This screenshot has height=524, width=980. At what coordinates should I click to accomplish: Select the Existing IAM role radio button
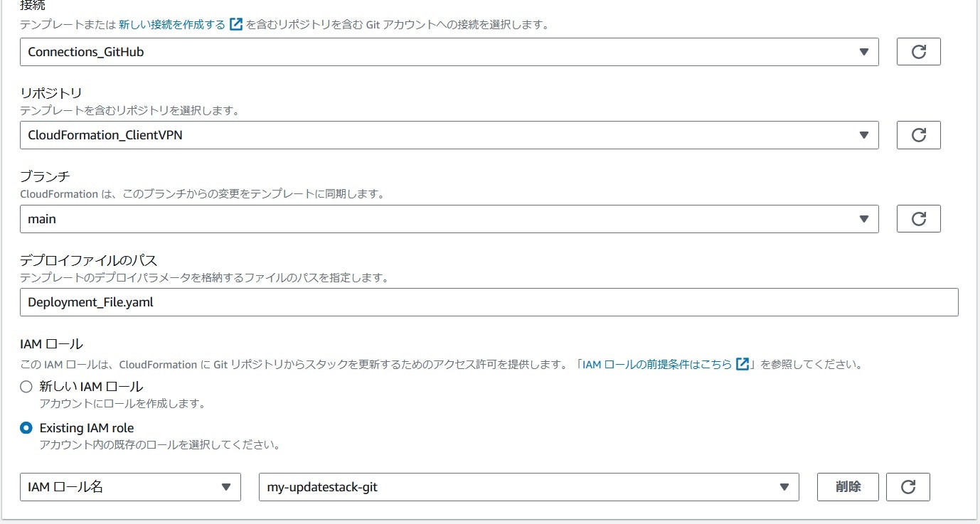[x=26, y=428]
